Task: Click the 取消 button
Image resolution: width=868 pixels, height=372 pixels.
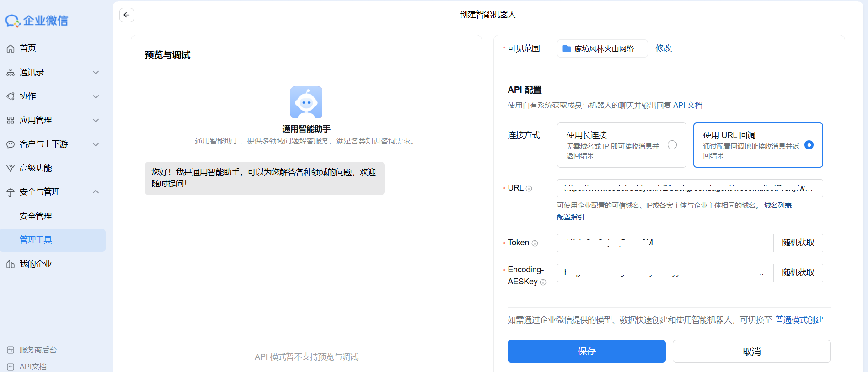Action: pos(751,351)
